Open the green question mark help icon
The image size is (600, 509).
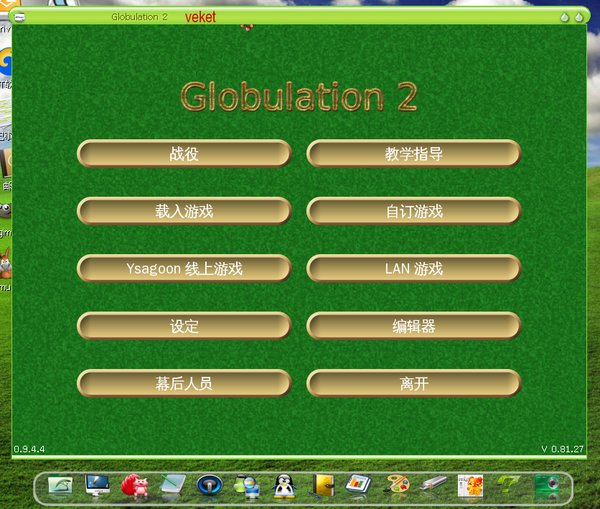[x=508, y=485]
